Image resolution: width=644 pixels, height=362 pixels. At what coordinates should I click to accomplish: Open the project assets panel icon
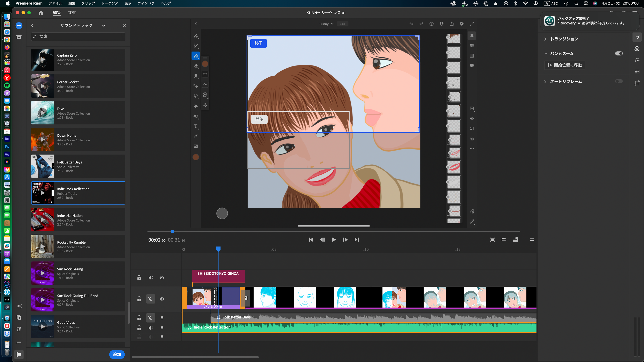coord(19,37)
